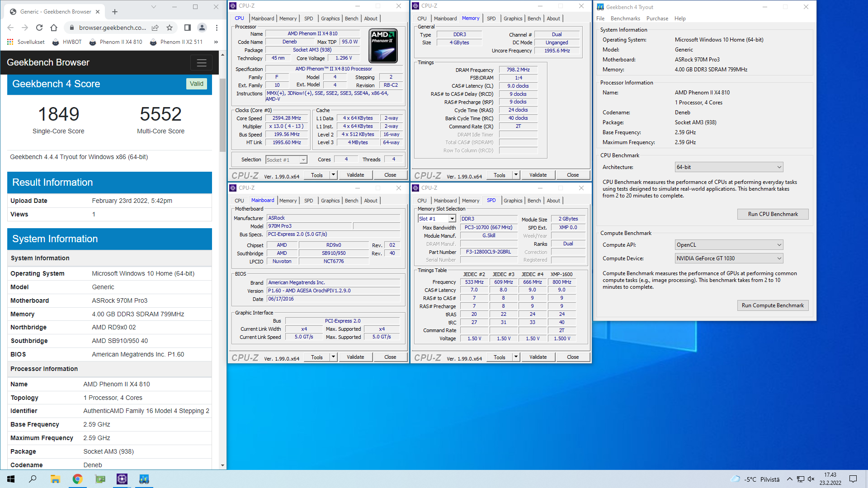The height and width of the screenshot is (488, 868).
Task: Open weather widget showing -5°C Pilvistä
Action: click(x=755, y=479)
